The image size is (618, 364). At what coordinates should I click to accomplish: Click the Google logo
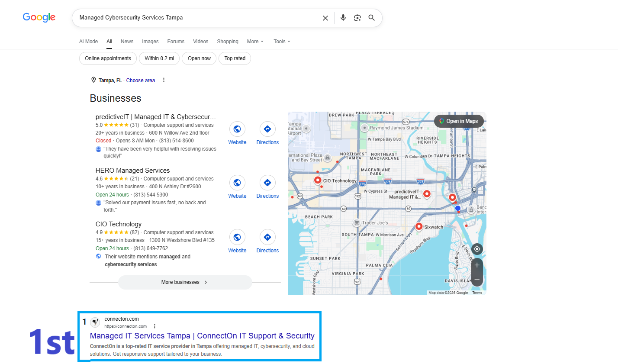(39, 17)
